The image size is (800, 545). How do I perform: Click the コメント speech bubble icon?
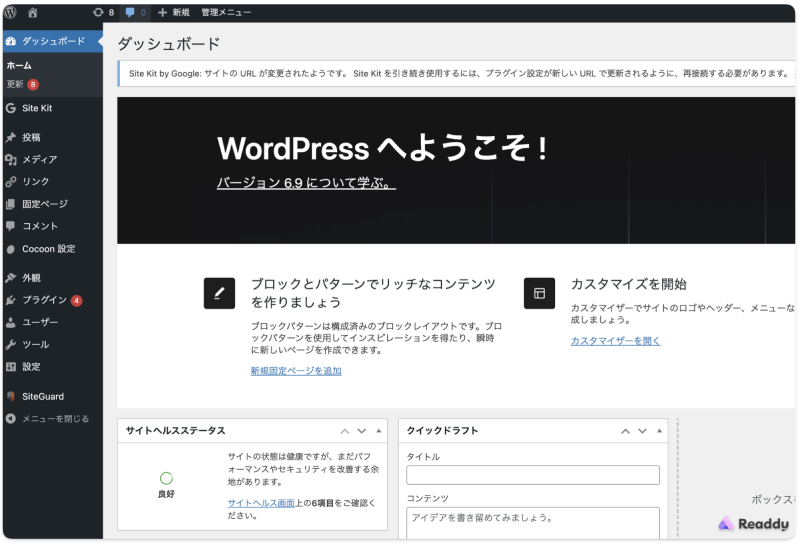click(11, 226)
